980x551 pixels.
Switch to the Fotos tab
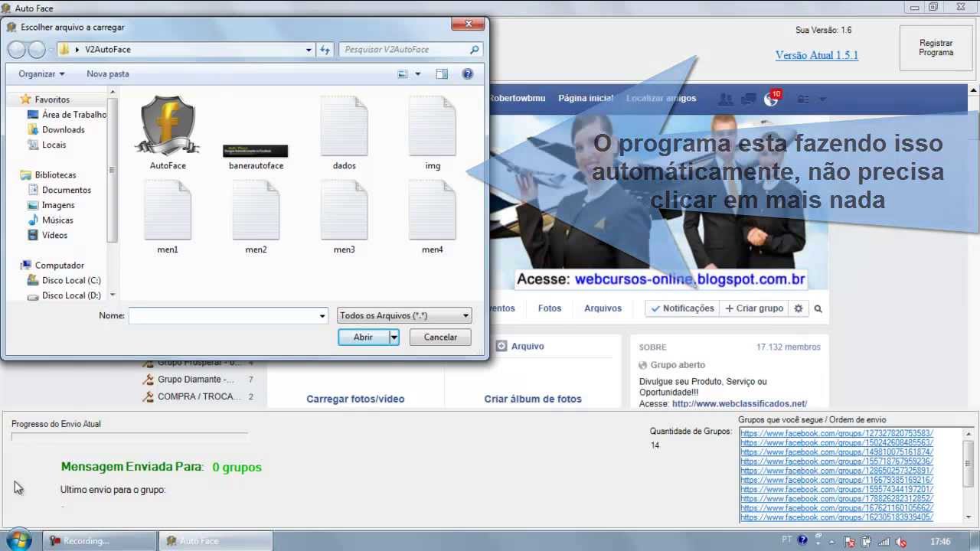point(550,308)
